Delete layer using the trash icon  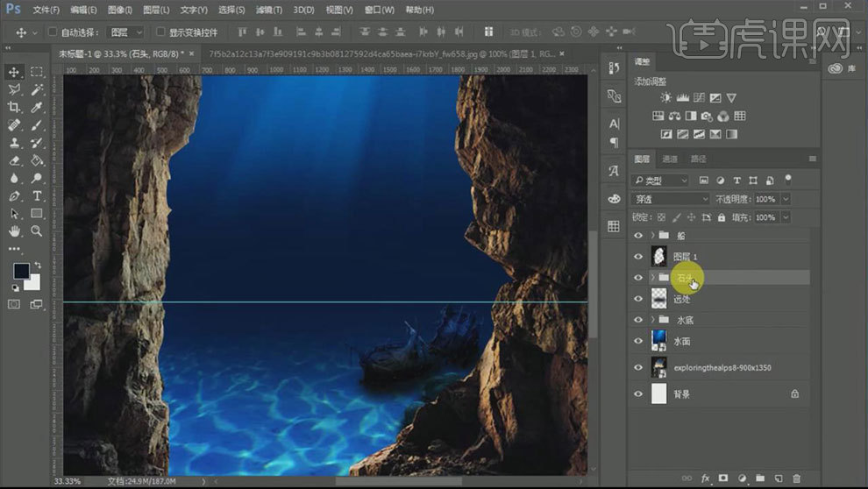pyautogui.click(x=796, y=478)
